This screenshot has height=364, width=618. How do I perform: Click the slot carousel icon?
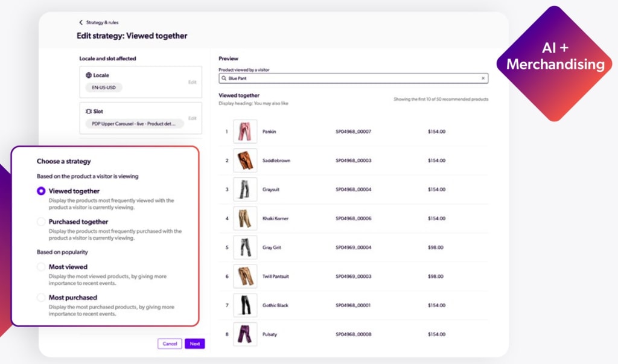point(89,112)
